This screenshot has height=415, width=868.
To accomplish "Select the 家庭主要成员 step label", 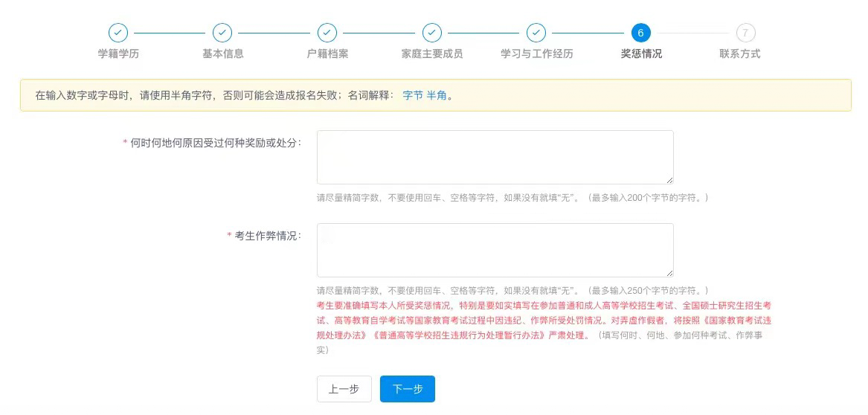I will tap(432, 54).
